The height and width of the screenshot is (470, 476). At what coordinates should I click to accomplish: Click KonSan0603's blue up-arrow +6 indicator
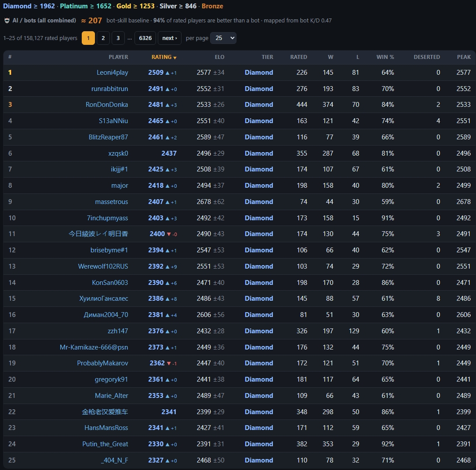click(171, 283)
